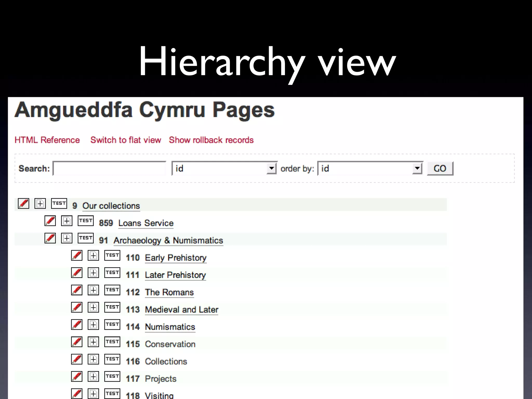This screenshot has width=532, height=399.
Task: Focus the Search text field
Action: [x=109, y=168]
